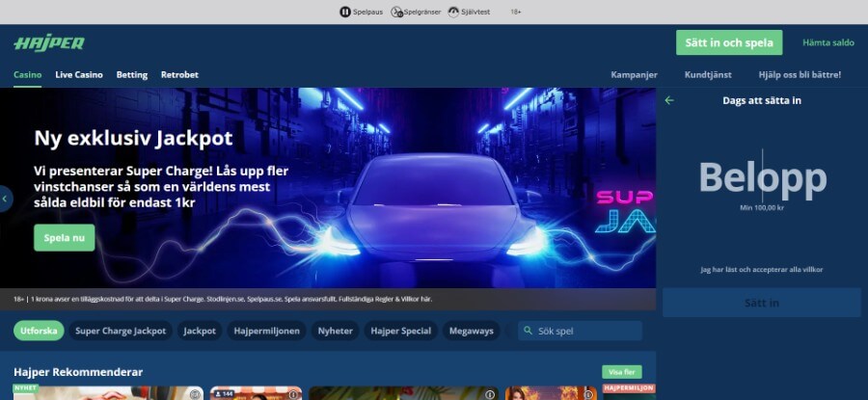Viewport: 868px width, 400px height.
Task: Click Jag har läst och accepterar villkor text
Action: (x=762, y=270)
